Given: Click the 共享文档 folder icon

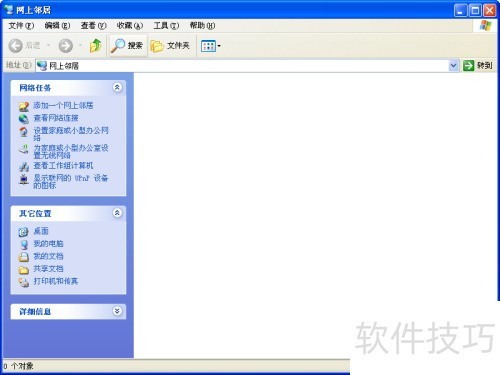Looking at the screenshot, I should 24,269.
